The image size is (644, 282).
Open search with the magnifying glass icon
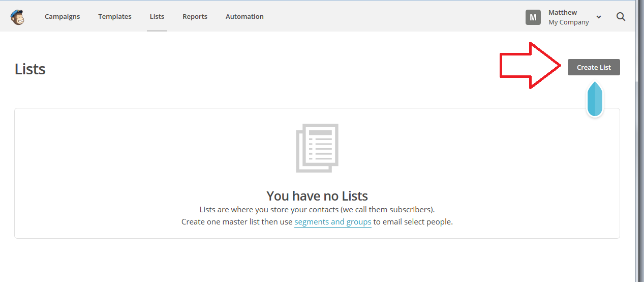[621, 17]
